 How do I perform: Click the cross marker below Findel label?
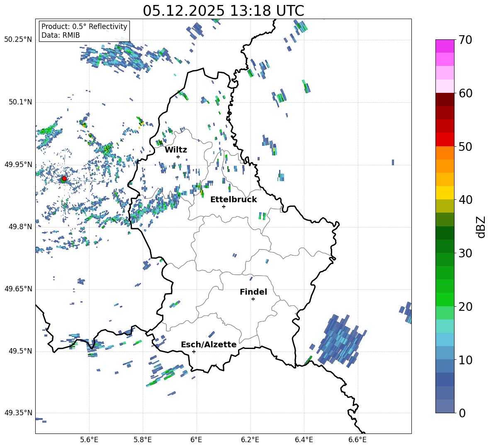click(x=253, y=299)
